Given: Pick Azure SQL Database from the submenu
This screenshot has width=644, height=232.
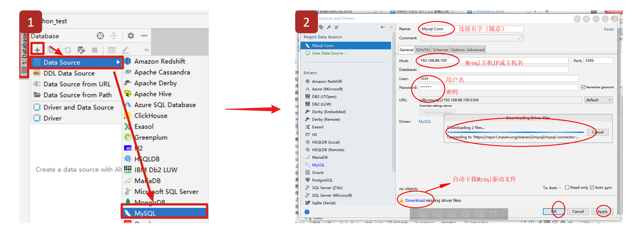Looking at the screenshot, I should (165, 105).
